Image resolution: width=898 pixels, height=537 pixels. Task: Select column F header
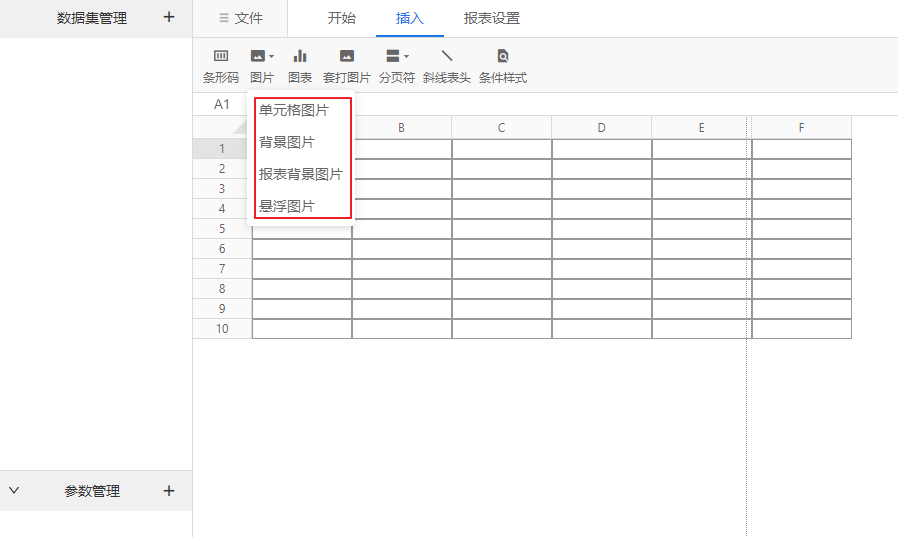[x=801, y=128]
